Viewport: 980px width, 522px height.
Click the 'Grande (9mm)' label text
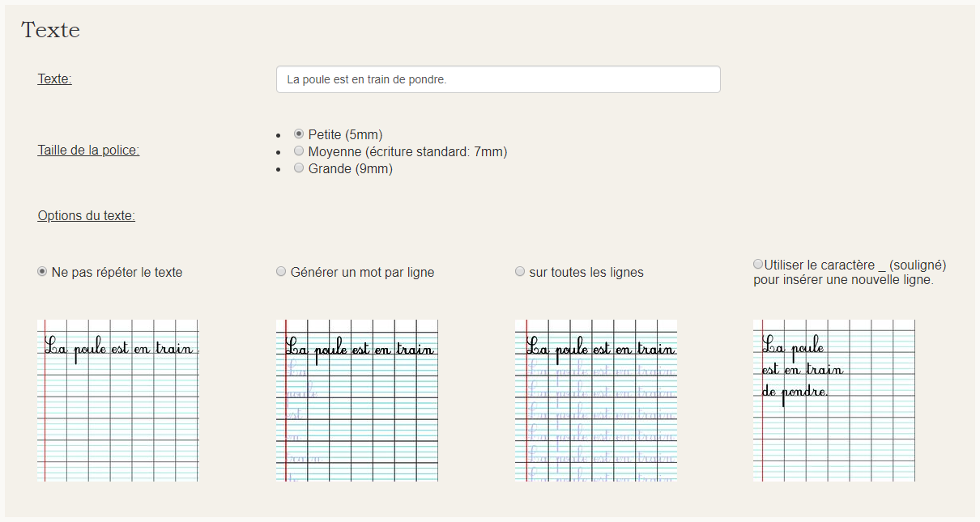[x=350, y=168]
